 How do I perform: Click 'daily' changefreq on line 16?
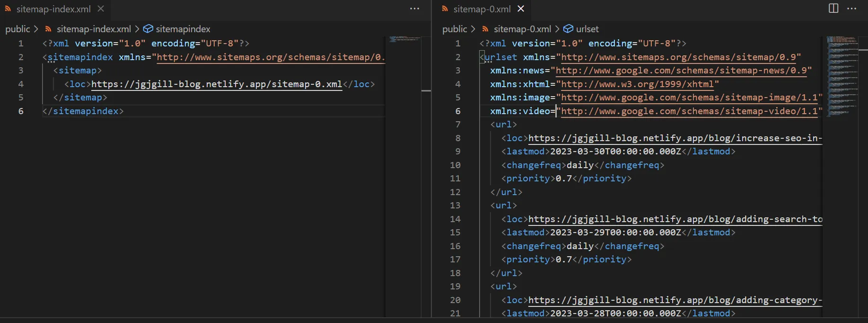(580, 246)
